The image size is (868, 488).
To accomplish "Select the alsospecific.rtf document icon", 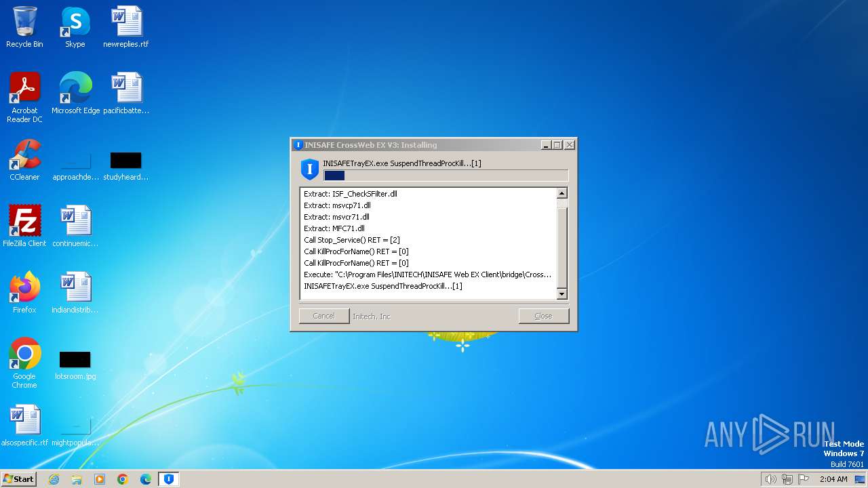I will point(24,426).
